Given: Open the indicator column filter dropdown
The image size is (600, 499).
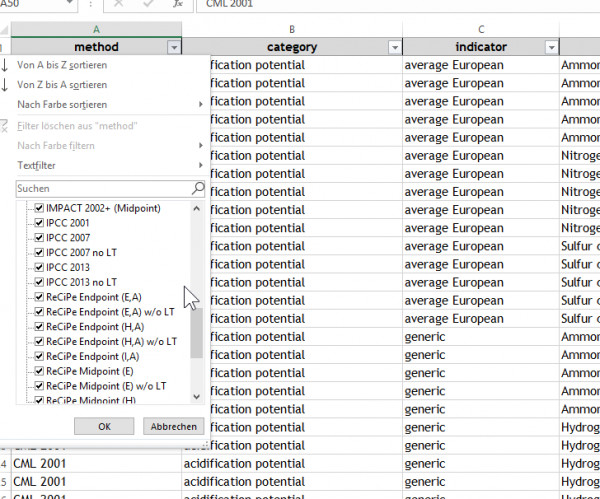Looking at the screenshot, I should [550, 47].
